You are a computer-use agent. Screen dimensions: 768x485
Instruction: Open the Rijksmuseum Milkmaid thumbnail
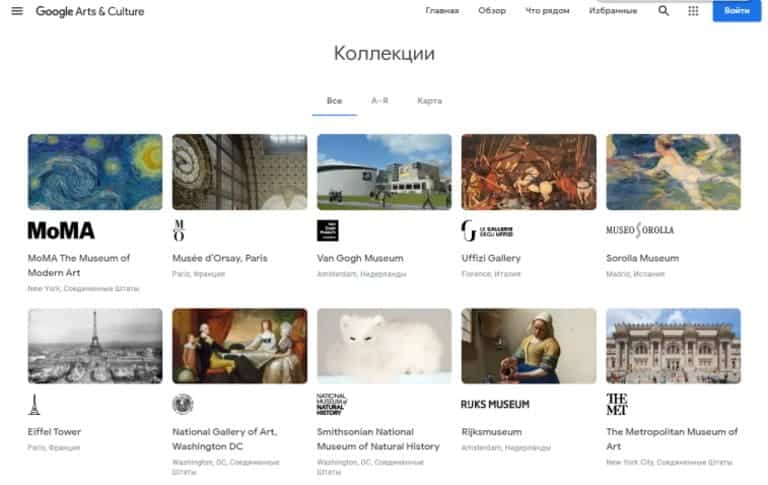(529, 346)
